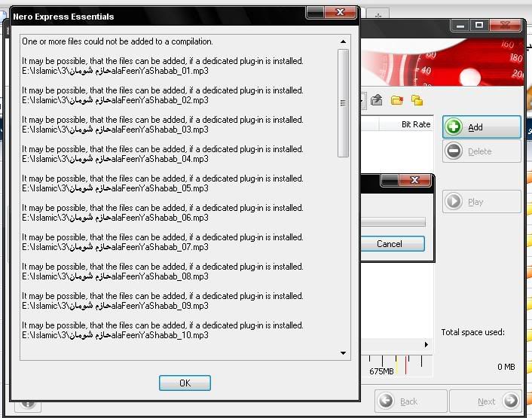Select the alaFeenYaShabab_07.mp3 path line
Image resolution: width=532 pixels, height=418 pixels.
click(115, 247)
